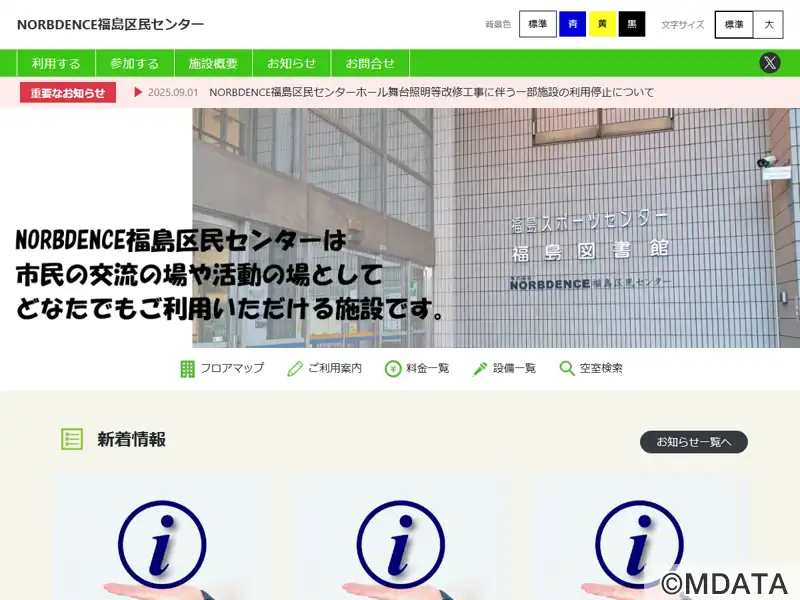
Task: Open the お問合せ menu
Action: click(370, 63)
